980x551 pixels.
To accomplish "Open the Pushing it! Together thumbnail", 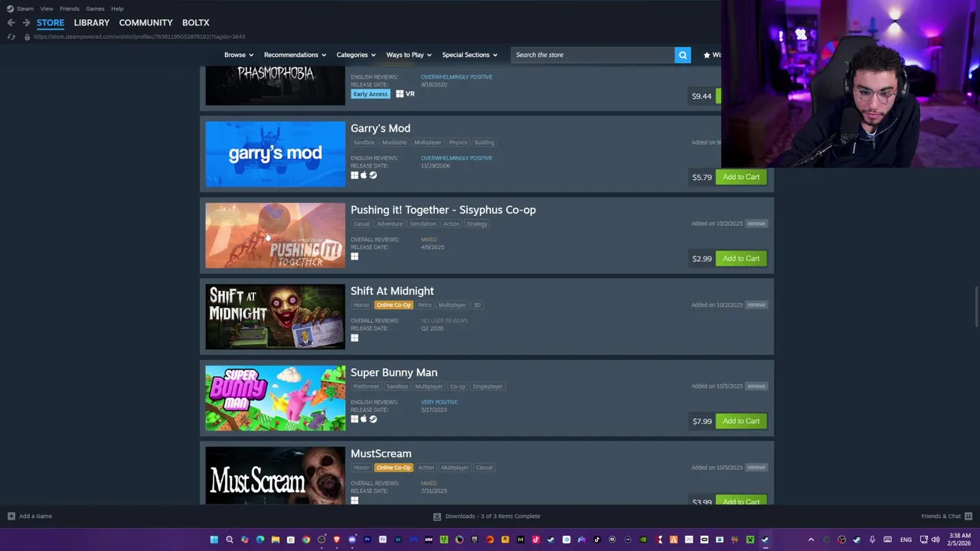I will click(x=275, y=236).
